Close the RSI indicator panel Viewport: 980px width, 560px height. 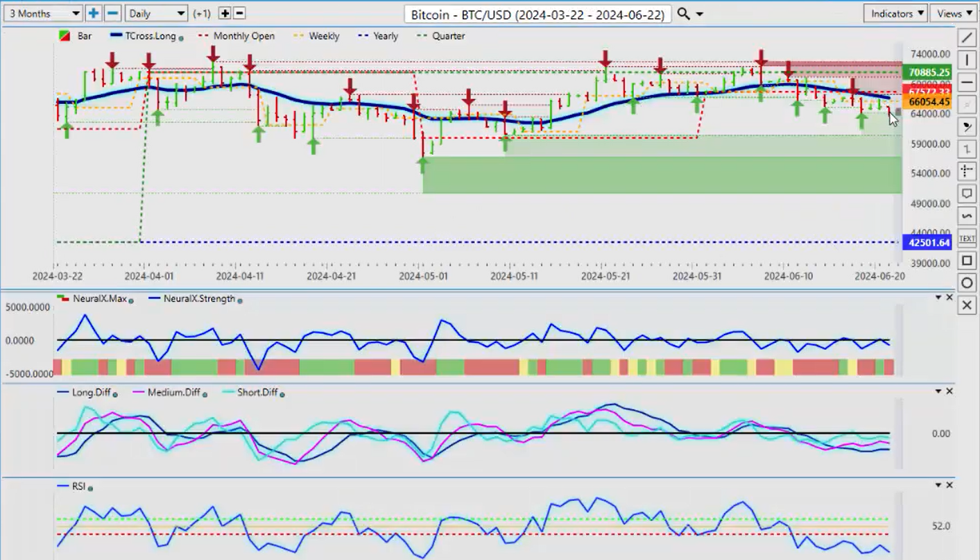pyautogui.click(x=949, y=485)
